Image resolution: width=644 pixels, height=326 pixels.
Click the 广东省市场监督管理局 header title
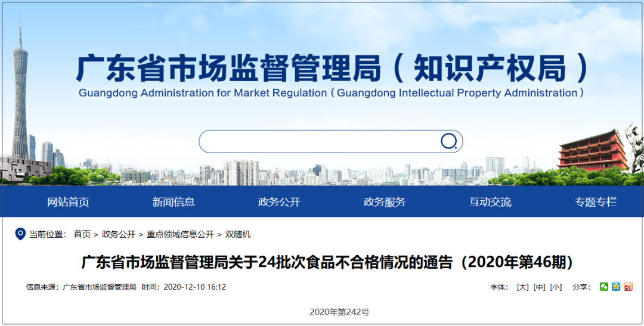[x=332, y=68]
